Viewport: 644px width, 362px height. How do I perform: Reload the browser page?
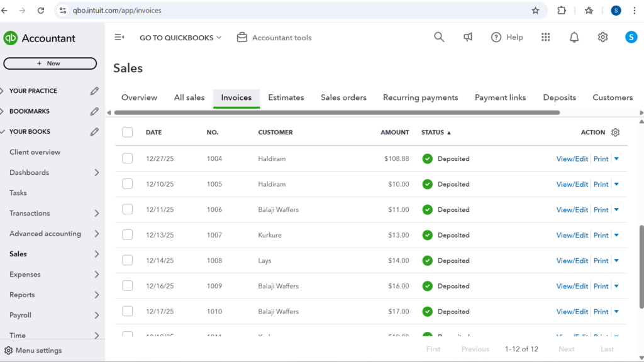coord(41,10)
